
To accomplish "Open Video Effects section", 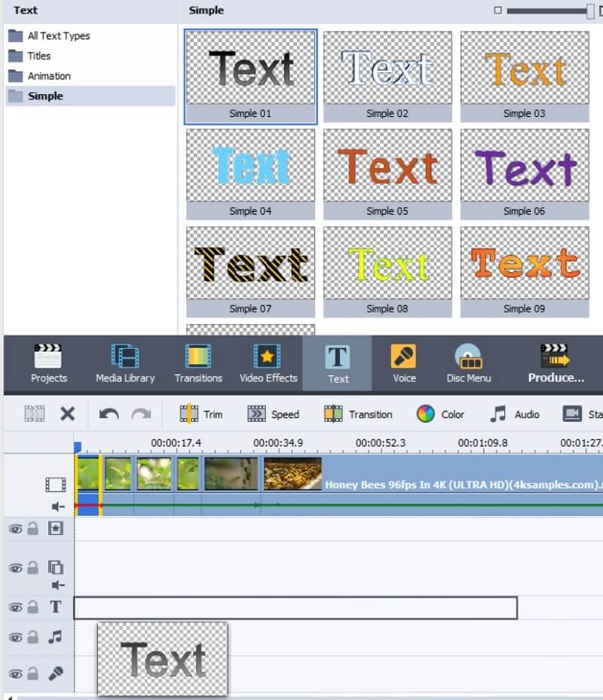I will [268, 363].
